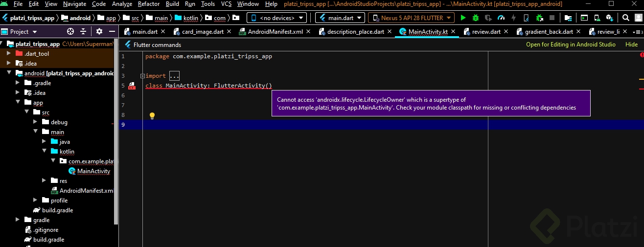Click the Project panel vertical scrollbar

(116, 132)
